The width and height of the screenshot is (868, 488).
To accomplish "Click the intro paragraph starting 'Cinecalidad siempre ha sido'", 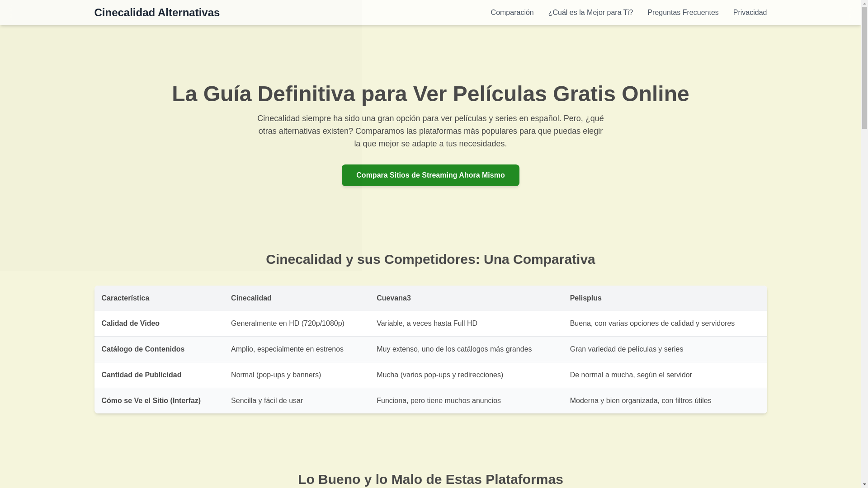I will click(430, 131).
